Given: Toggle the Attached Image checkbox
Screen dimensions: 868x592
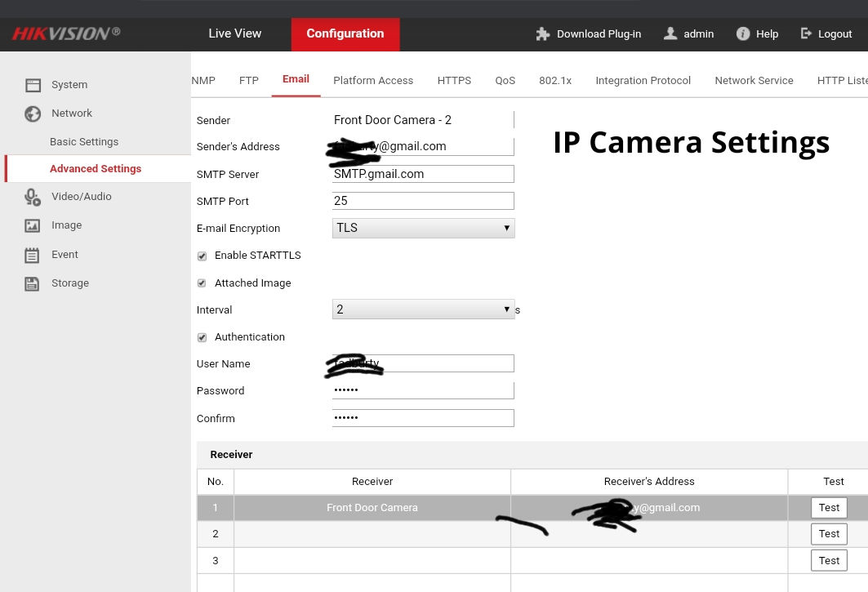Looking at the screenshot, I should coord(203,283).
